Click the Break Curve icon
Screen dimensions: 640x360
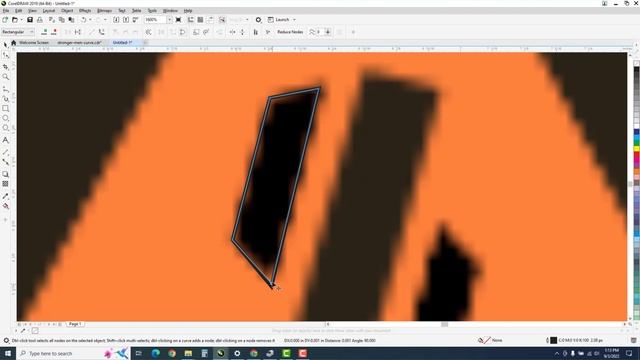coord(78,32)
